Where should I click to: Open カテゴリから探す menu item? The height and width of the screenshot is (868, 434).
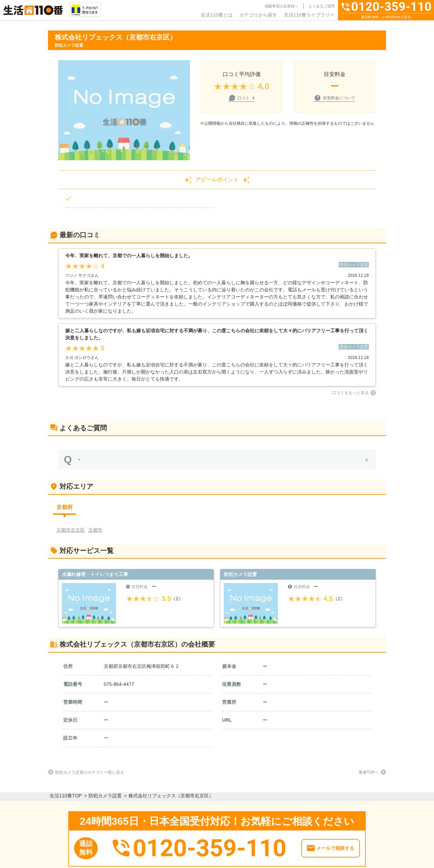click(258, 15)
